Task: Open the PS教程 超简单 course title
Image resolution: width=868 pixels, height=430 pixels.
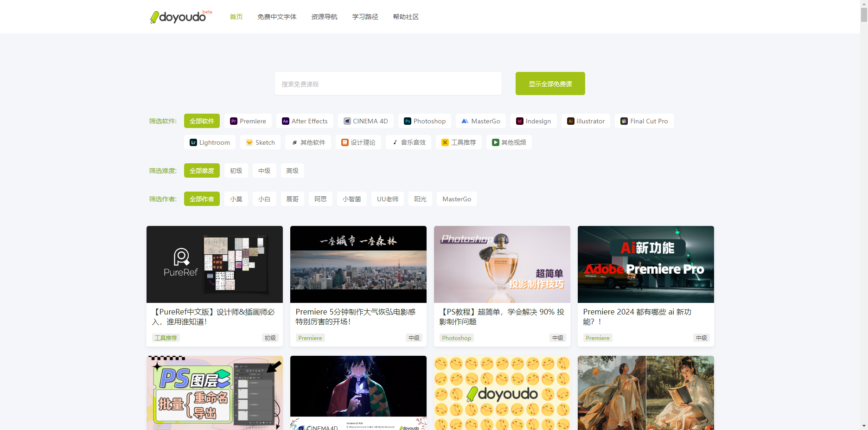Action: [x=502, y=317]
